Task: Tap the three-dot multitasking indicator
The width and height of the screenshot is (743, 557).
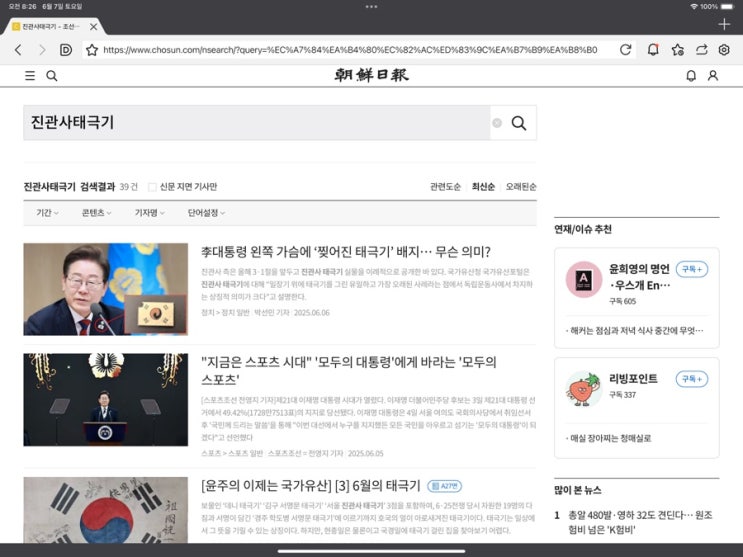Action: point(372,7)
